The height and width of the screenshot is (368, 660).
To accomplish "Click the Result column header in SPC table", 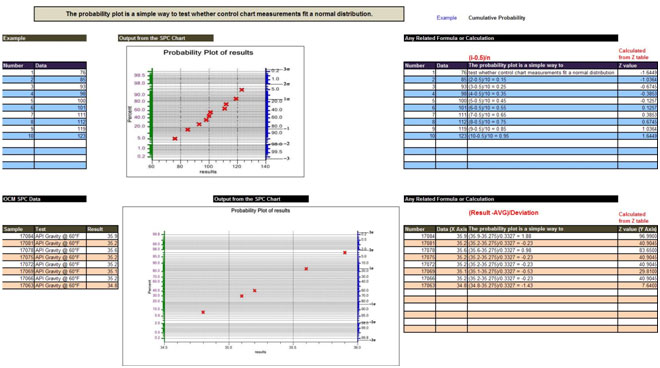I will pos(102,229).
